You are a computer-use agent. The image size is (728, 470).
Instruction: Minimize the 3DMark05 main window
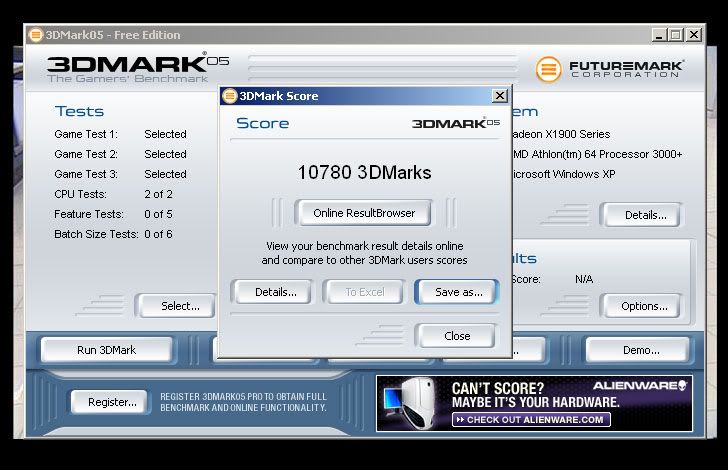pos(659,35)
